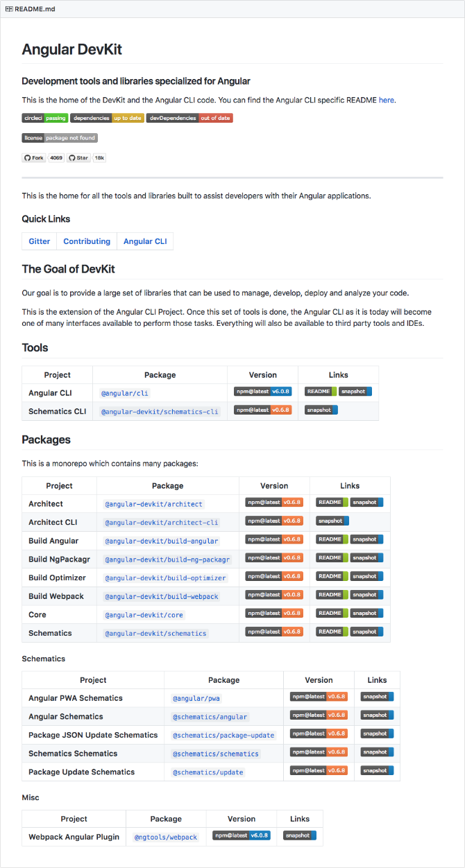
Task: Open the @angular-devkit/core package link
Action: tap(144, 615)
